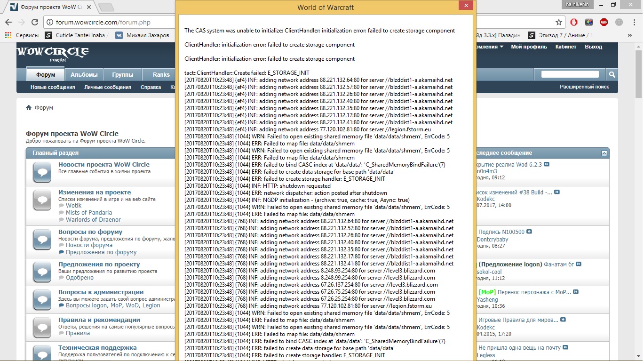Collapse the Главный раздел category section
The height and width of the screenshot is (361, 644).
[604, 153]
